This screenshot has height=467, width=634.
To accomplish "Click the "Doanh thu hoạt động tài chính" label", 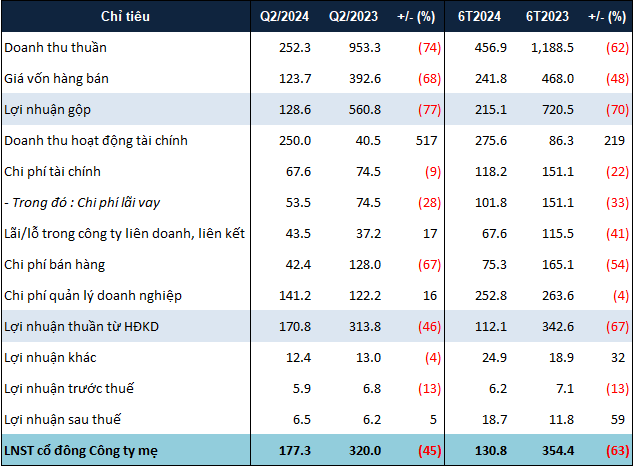I will tap(96, 140).
